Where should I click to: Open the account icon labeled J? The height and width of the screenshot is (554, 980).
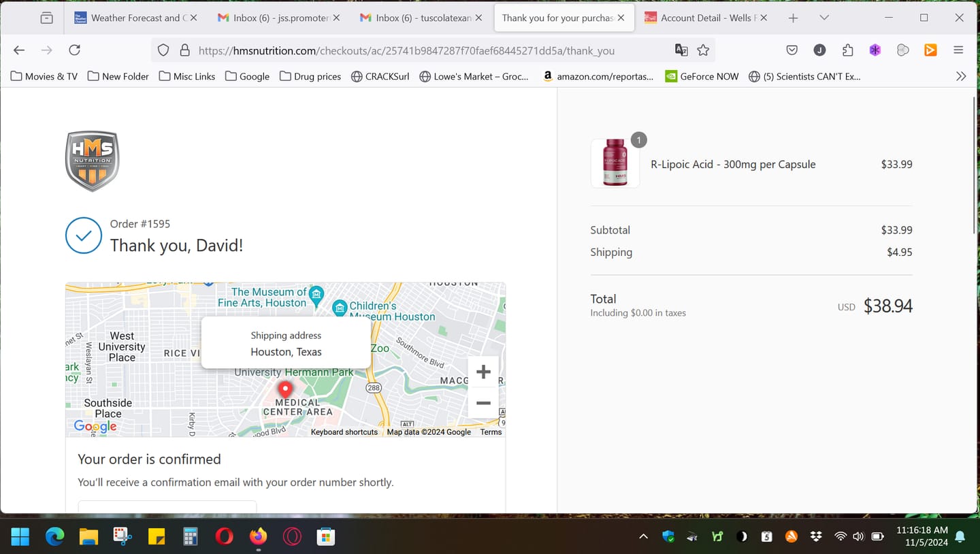[819, 50]
